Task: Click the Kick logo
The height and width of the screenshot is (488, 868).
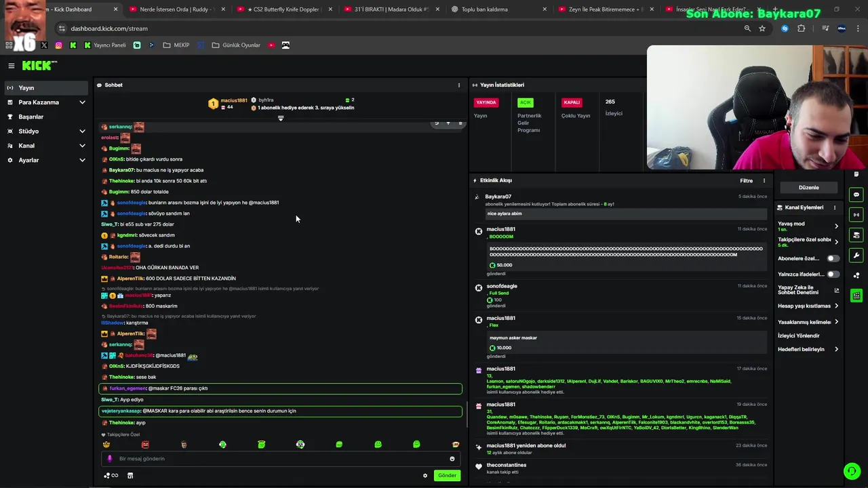Action: [x=39, y=66]
